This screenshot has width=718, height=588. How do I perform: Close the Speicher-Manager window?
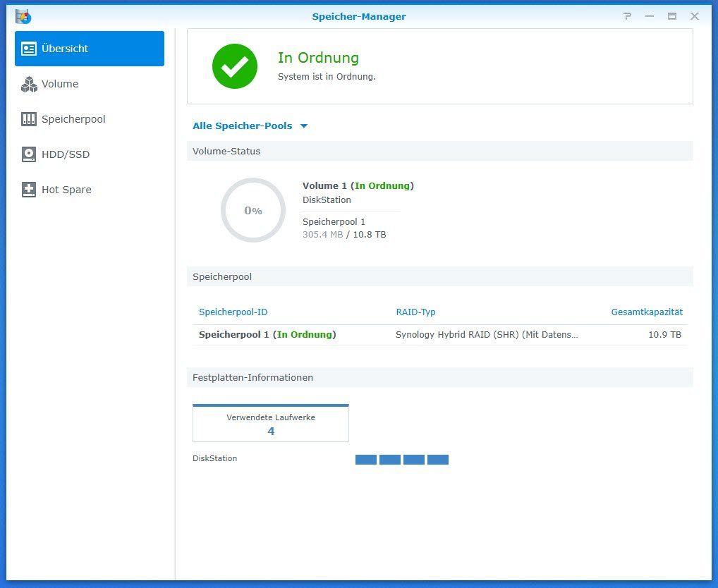695,16
